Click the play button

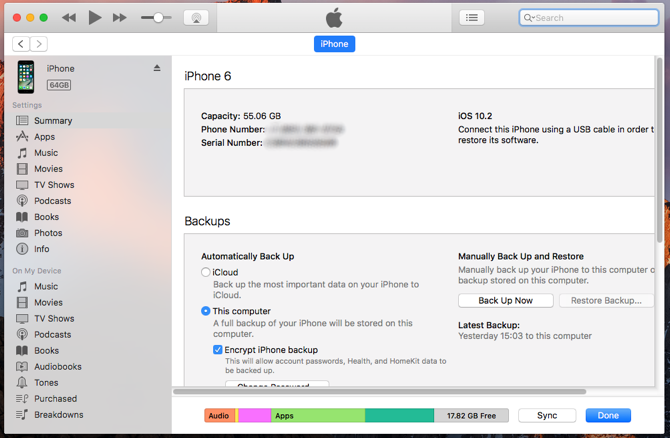coord(95,18)
